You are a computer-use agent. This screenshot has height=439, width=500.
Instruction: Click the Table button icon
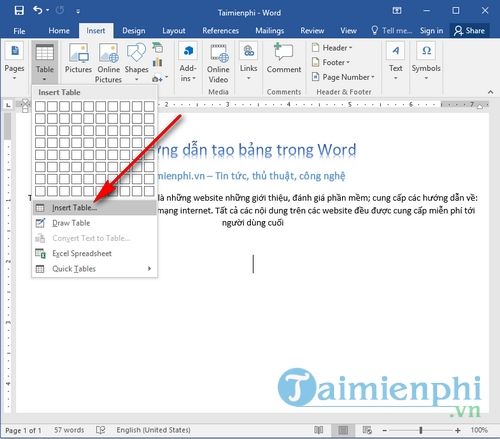coord(45,53)
